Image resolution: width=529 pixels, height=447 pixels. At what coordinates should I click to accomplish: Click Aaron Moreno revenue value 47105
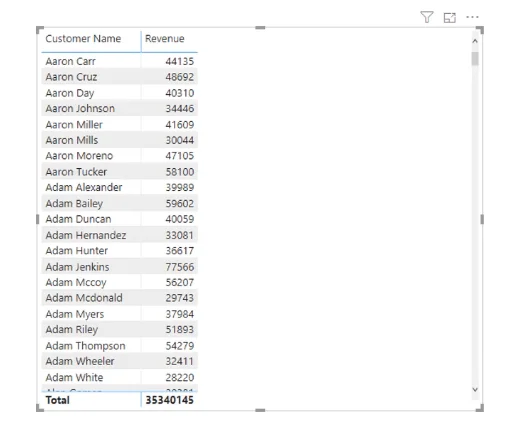pos(180,156)
